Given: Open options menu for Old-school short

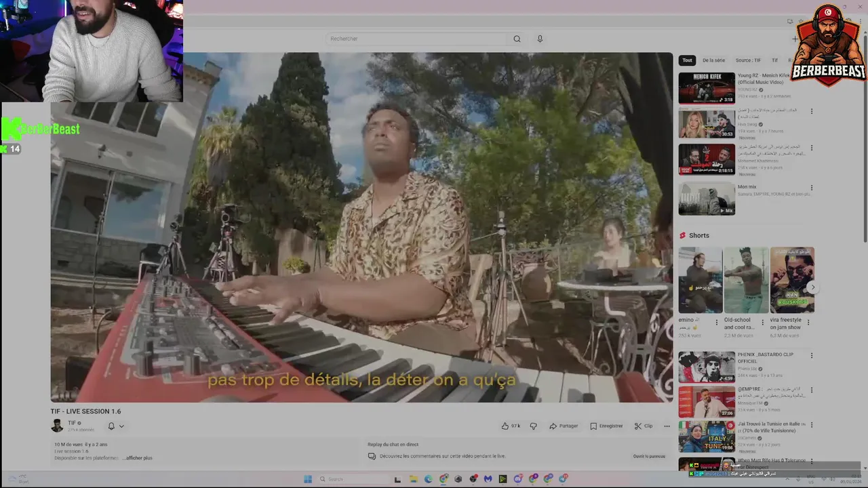Looking at the screenshot, I should (762, 322).
